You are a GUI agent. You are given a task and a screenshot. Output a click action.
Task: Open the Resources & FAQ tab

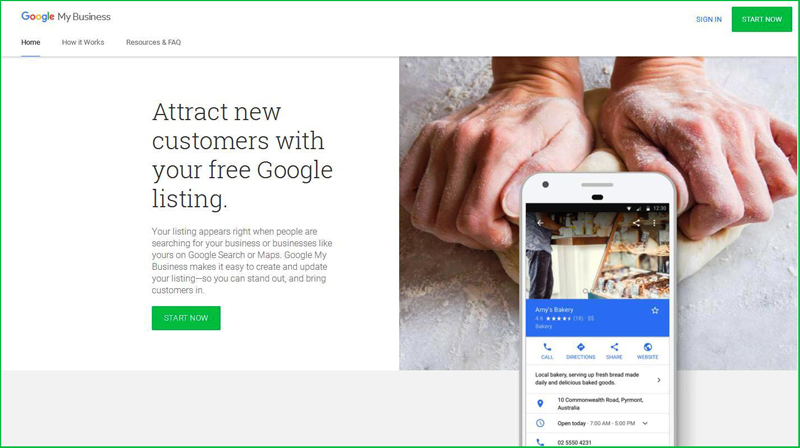coord(153,42)
